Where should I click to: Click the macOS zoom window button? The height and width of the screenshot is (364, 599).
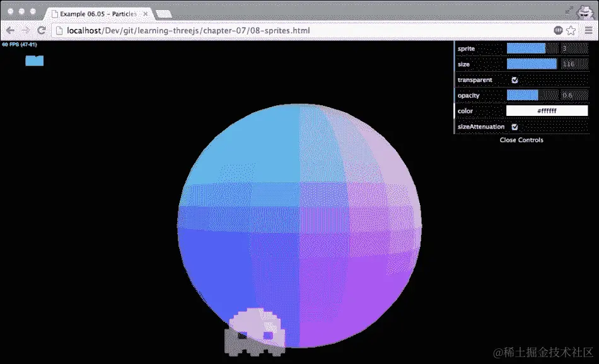click(x=33, y=11)
